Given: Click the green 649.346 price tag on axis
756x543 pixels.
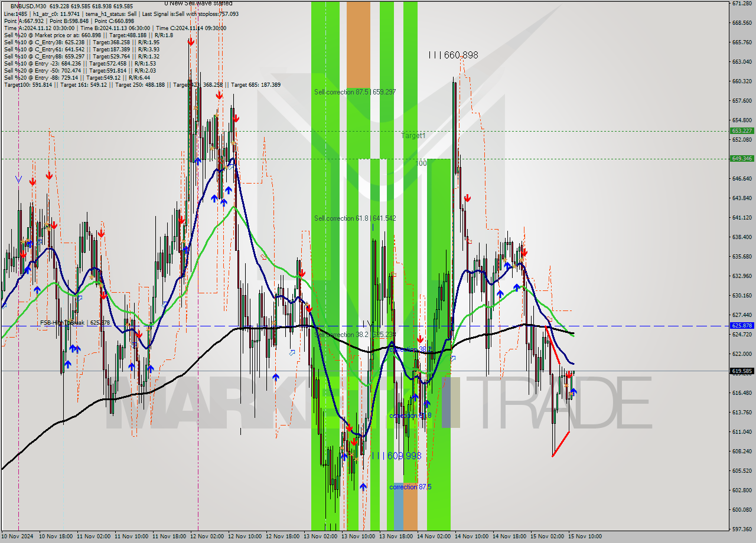Looking at the screenshot, I should tap(742, 158).
